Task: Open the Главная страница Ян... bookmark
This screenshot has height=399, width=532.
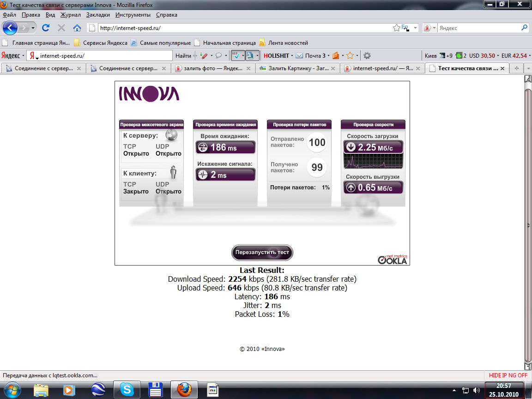Action: tap(36, 43)
